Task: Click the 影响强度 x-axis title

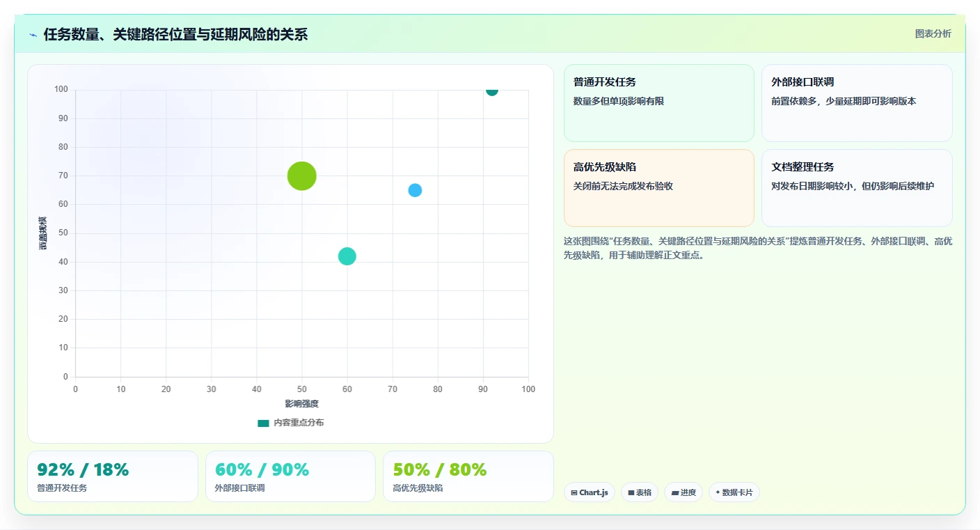Action: 301,404
